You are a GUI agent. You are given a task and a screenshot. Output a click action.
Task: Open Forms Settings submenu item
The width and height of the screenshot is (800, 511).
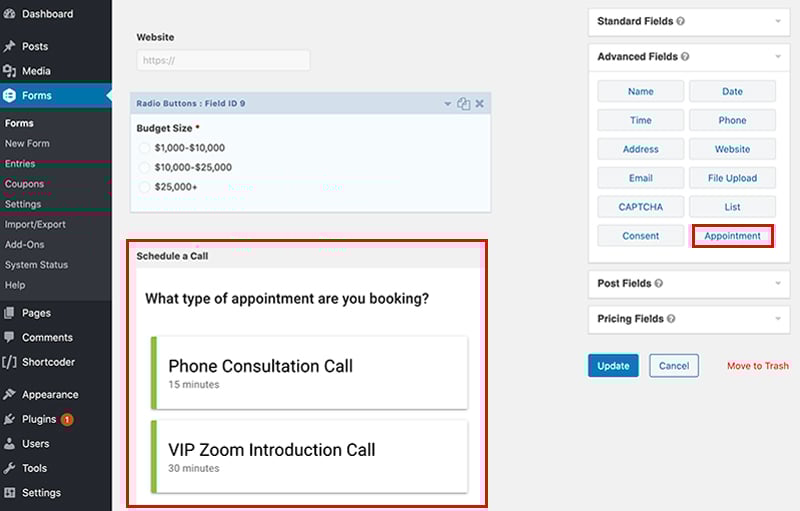coord(23,204)
